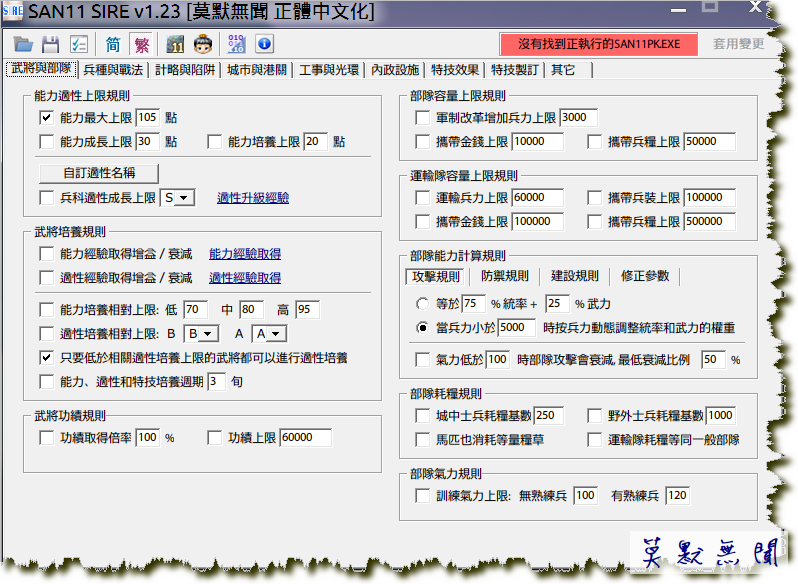Switch to the 兵種與戰法 tab
This screenshot has width=798, height=584.
pyautogui.click(x=113, y=70)
